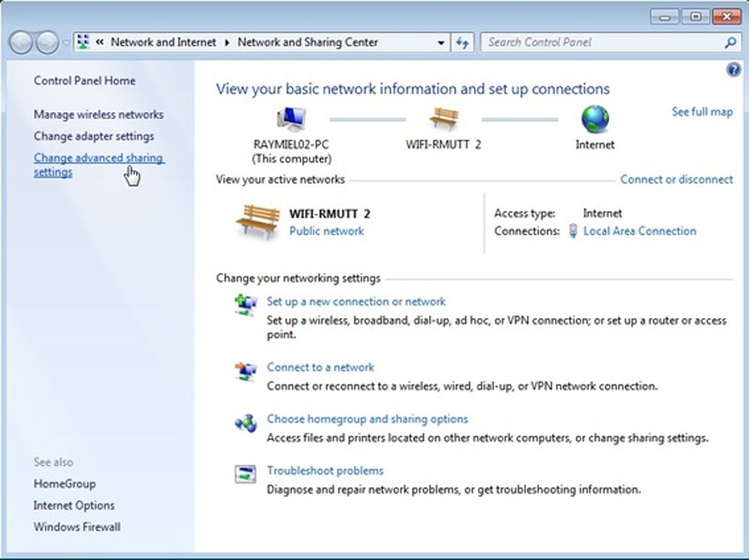Open the Connect to a network link

pos(320,367)
